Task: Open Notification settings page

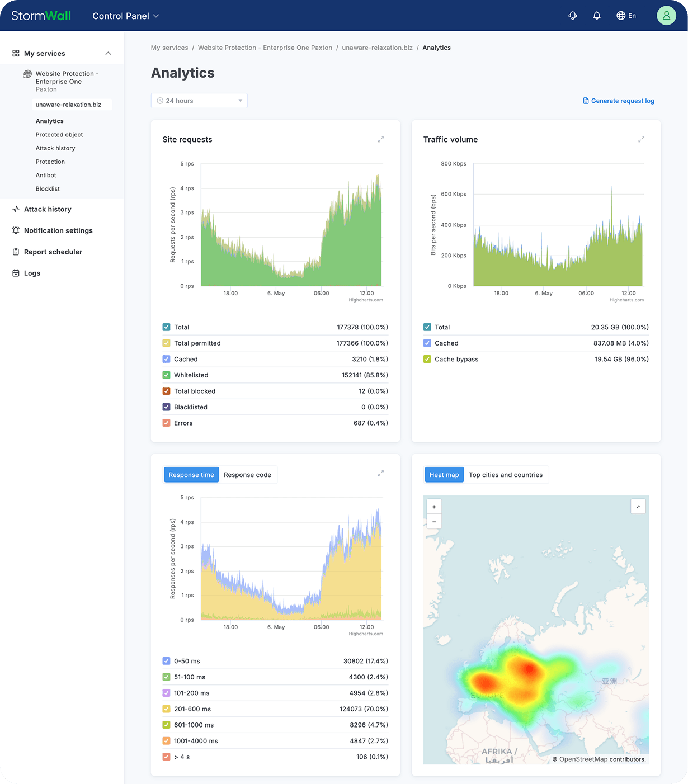Action: [x=58, y=230]
